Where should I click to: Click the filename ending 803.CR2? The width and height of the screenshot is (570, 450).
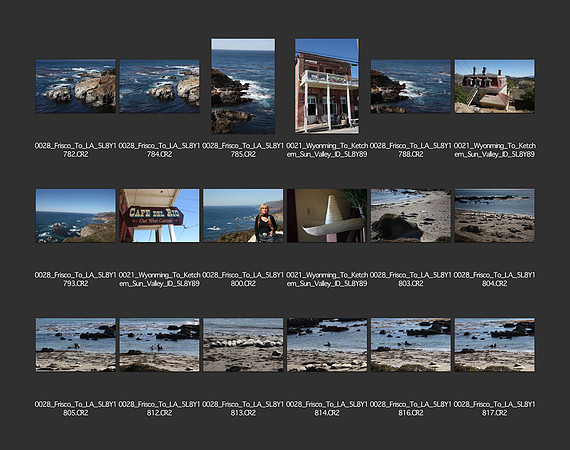coord(410,279)
